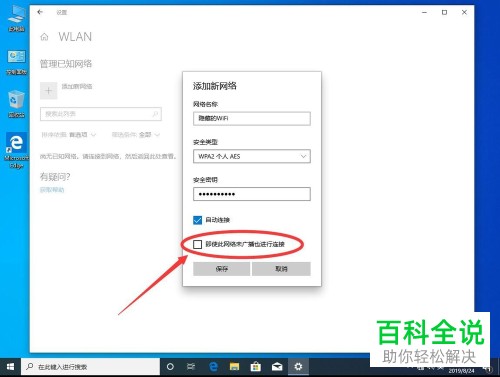Open Task View on taskbar
Screen dimensions: 500x377
[x=191, y=367]
